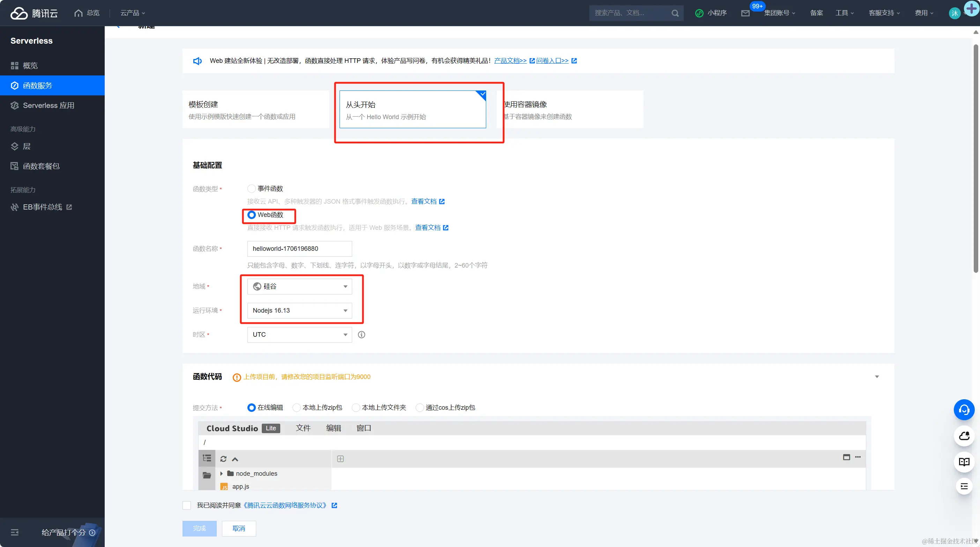
Task: Click the timezone info icon next to UTC
Action: 361,335
